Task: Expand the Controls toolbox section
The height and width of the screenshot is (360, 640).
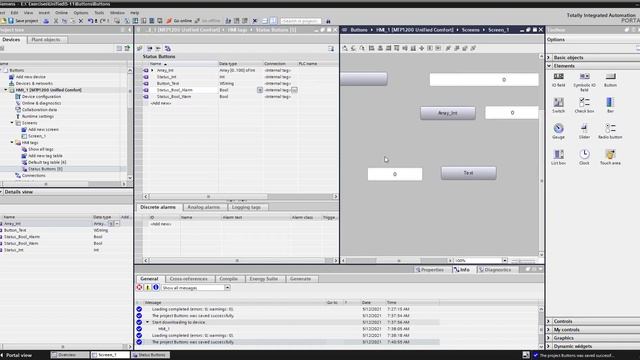Action: click(549, 321)
